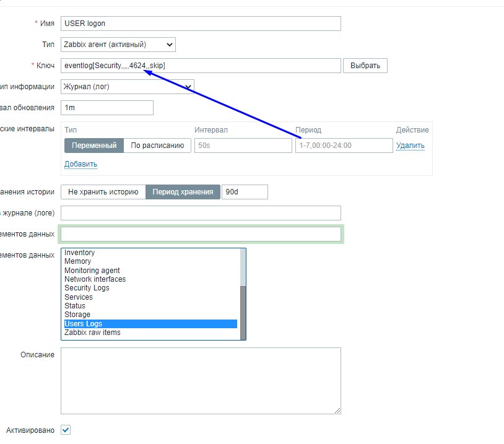This screenshot has width=504, height=444.
Task: Select Monitoring agent in applications list
Action: (150, 271)
